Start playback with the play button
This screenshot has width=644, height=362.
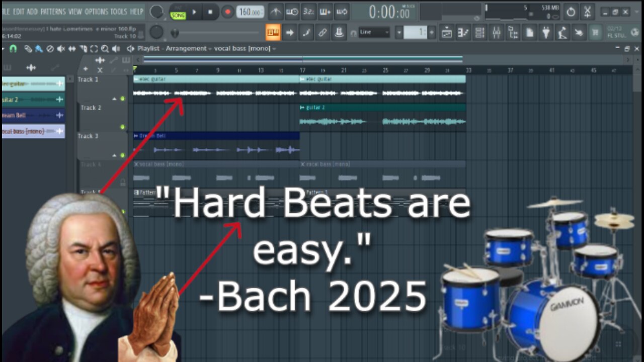tap(194, 12)
